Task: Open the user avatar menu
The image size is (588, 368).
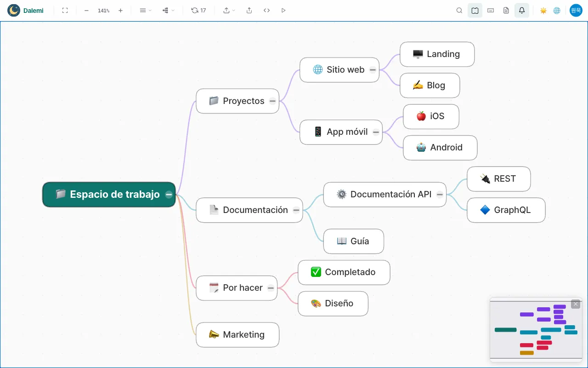Action: [x=576, y=10]
